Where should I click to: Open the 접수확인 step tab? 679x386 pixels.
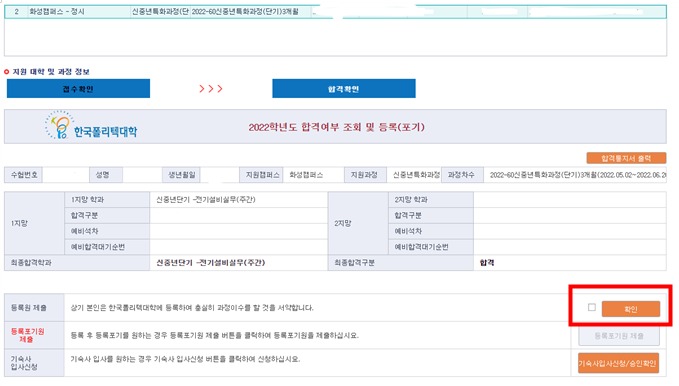tap(78, 89)
